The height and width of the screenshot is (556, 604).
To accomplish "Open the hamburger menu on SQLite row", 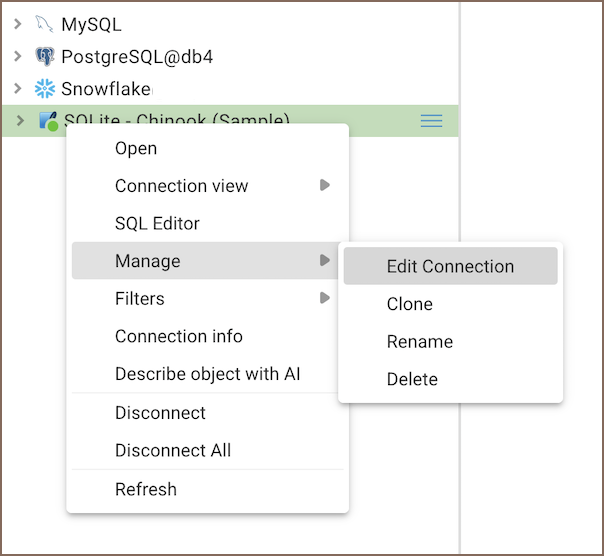I will point(431,121).
